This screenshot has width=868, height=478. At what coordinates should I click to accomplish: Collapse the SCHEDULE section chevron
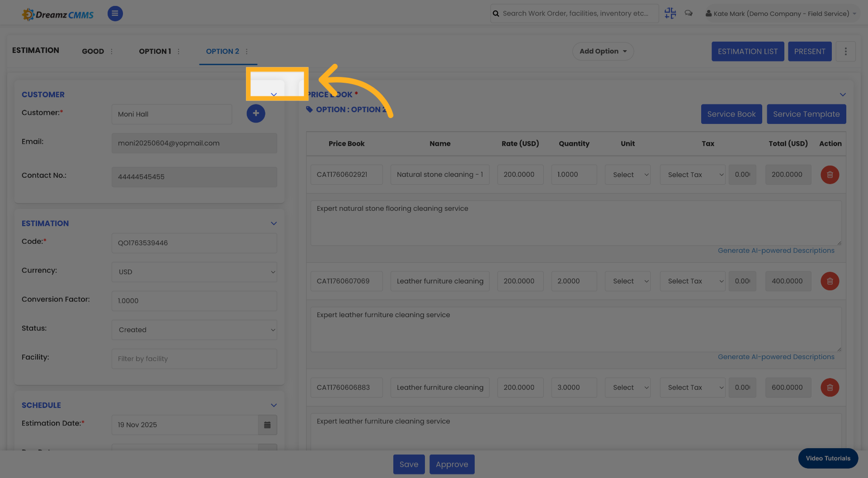click(x=274, y=405)
